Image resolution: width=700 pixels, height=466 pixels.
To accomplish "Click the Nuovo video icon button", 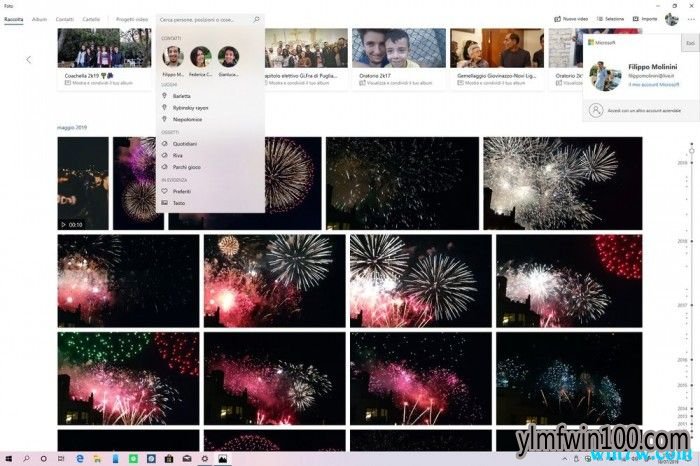I will click(571, 19).
